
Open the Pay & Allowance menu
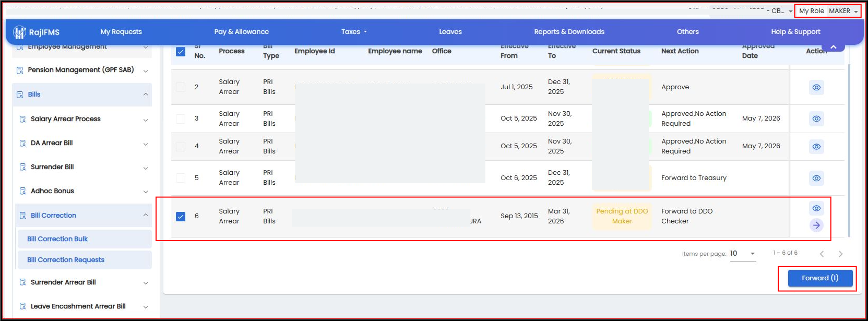point(242,32)
